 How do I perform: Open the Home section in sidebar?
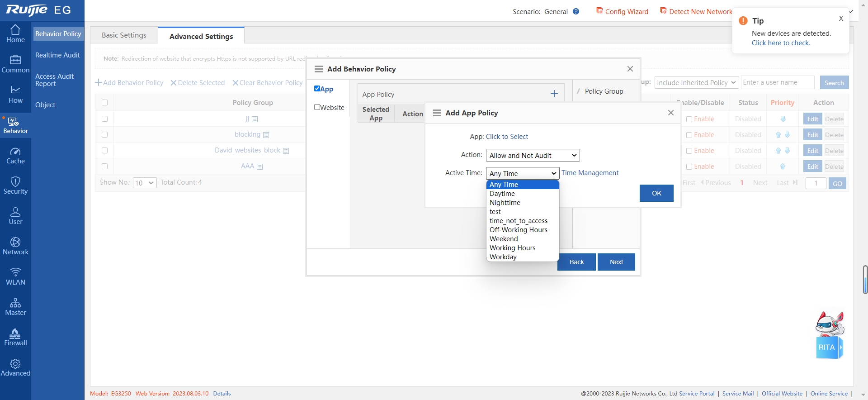point(15,34)
